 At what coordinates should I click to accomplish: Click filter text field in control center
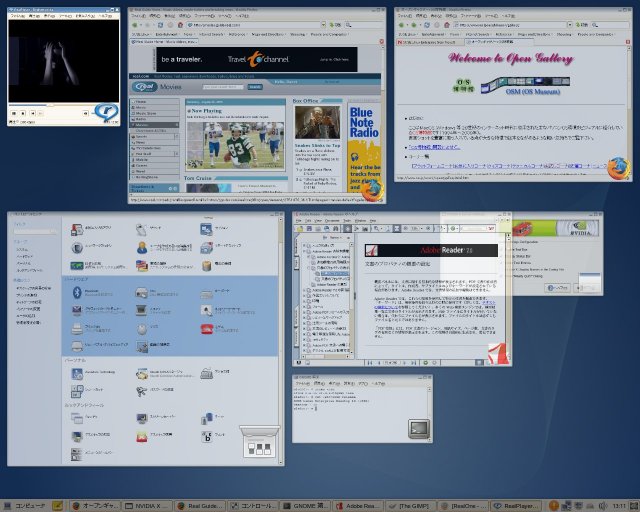[x=35, y=232]
